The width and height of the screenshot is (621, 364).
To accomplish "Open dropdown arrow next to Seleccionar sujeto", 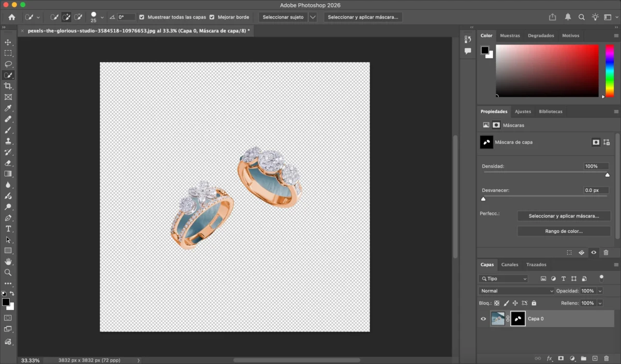I will [x=313, y=17].
